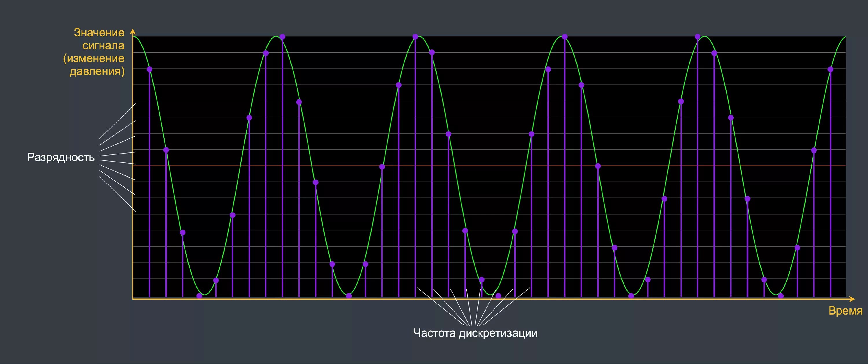
Task: Click the rightmost white pointer line above "Частота дискретизации"
Action: tap(506, 307)
